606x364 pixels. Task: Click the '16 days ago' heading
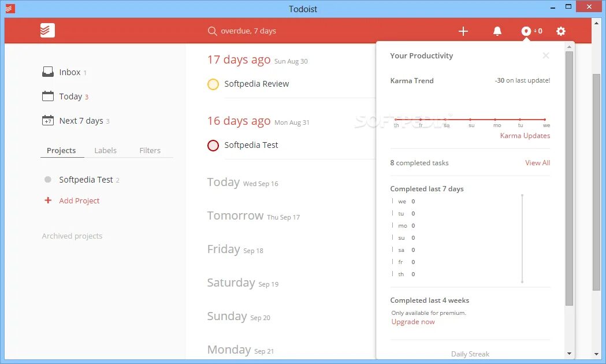coord(239,121)
